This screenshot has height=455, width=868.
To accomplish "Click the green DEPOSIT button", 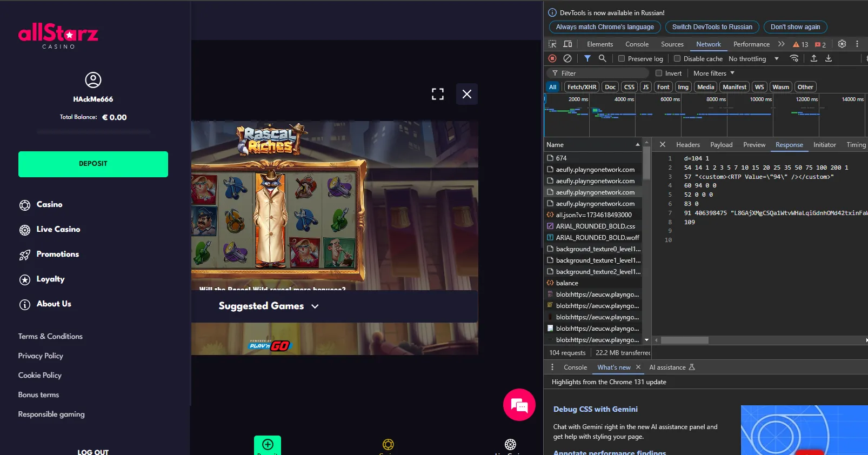I will (x=93, y=164).
